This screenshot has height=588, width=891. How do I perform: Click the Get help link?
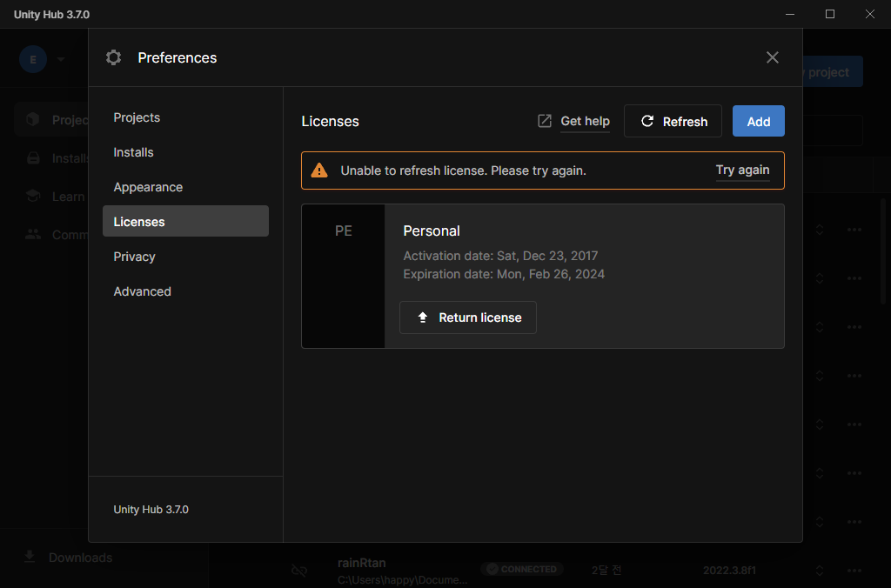585,121
